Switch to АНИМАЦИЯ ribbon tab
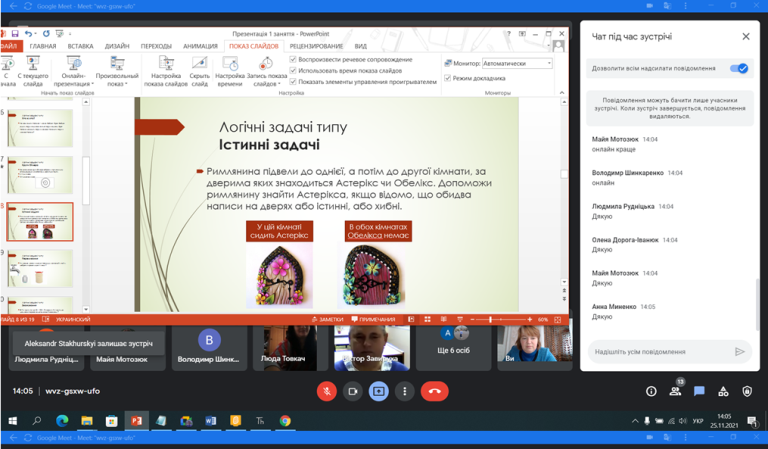The width and height of the screenshot is (768, 449). click(200, 46)
